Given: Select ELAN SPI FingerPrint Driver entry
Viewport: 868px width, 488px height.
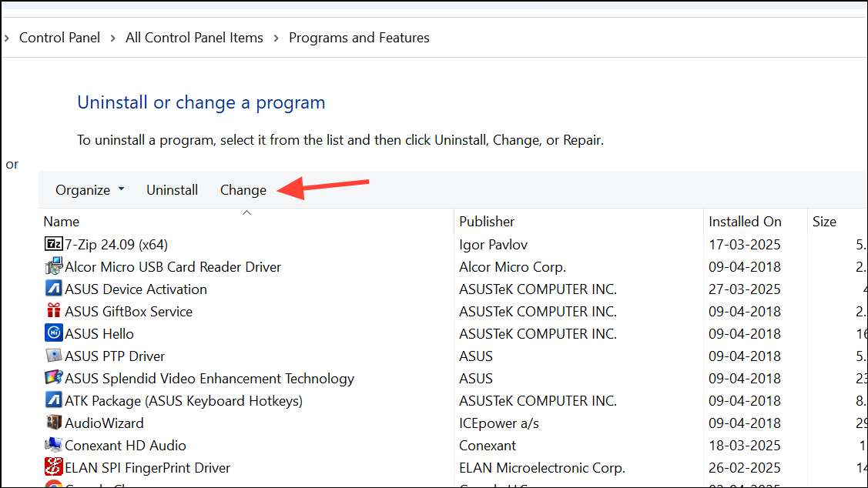Looking at the screenshot, I should (x=147, y=467).
